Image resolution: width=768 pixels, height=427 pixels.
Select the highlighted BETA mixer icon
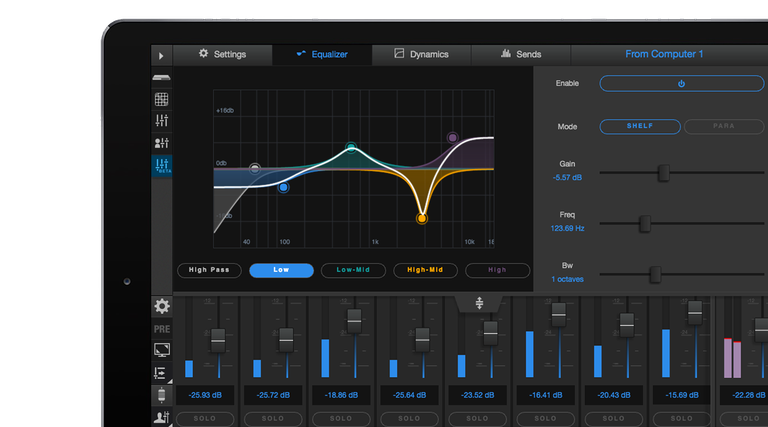(162, 166)
